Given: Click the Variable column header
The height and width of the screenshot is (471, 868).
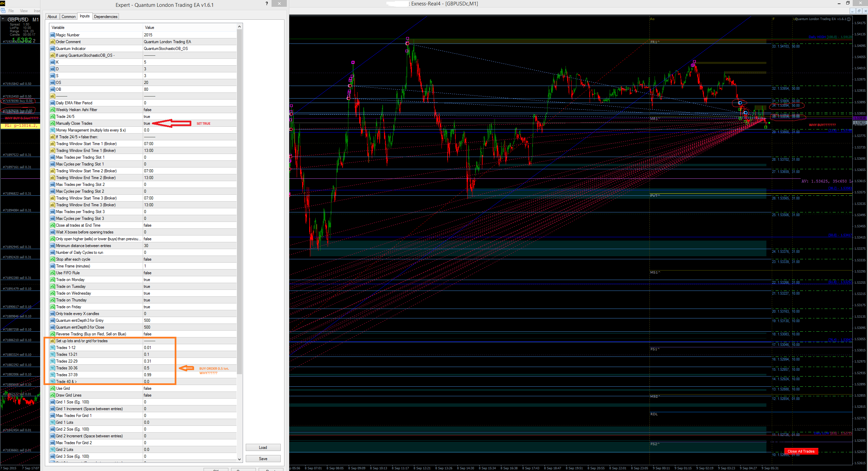Looking at the screenshot, I should click(96, 28).
